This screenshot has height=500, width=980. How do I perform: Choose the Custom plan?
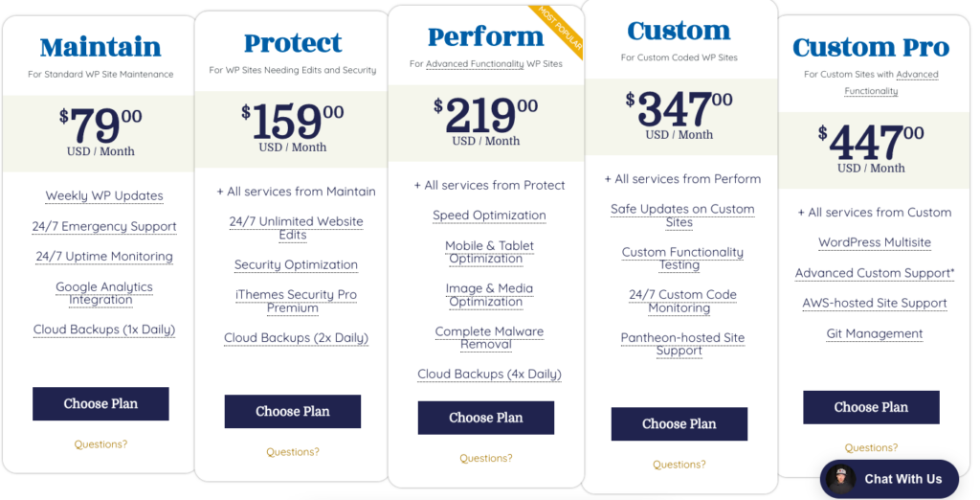(x=679, y=423)
